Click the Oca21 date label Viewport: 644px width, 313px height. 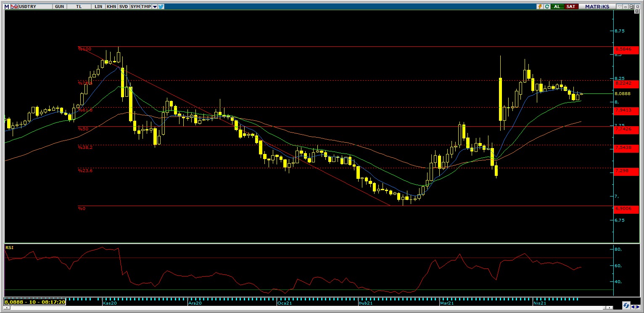click(x=284, y=303)
